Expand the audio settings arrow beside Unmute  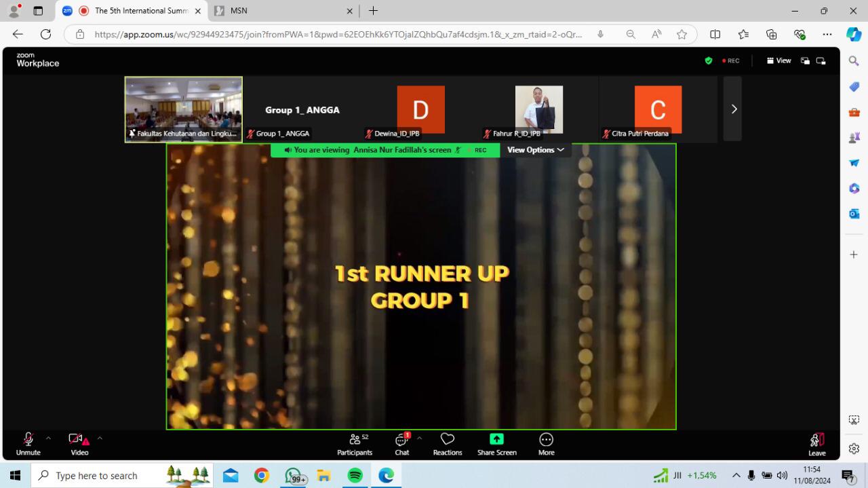tap(48, 438)
